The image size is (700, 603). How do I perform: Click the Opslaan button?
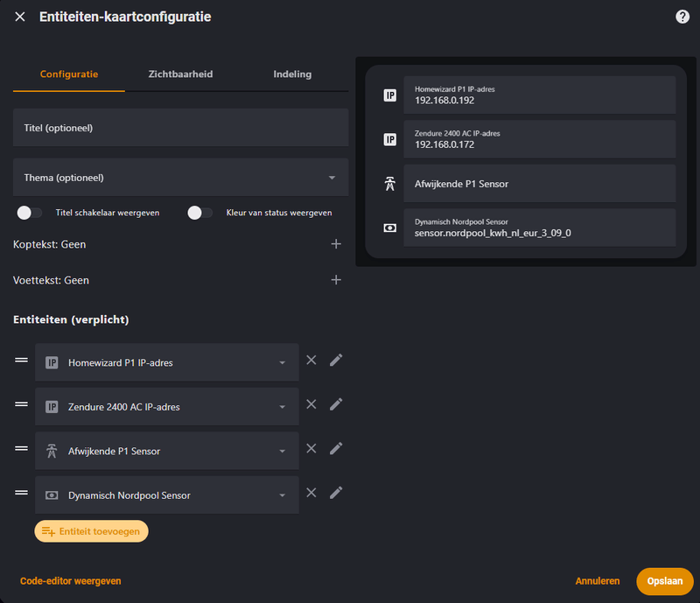point(664,581)
